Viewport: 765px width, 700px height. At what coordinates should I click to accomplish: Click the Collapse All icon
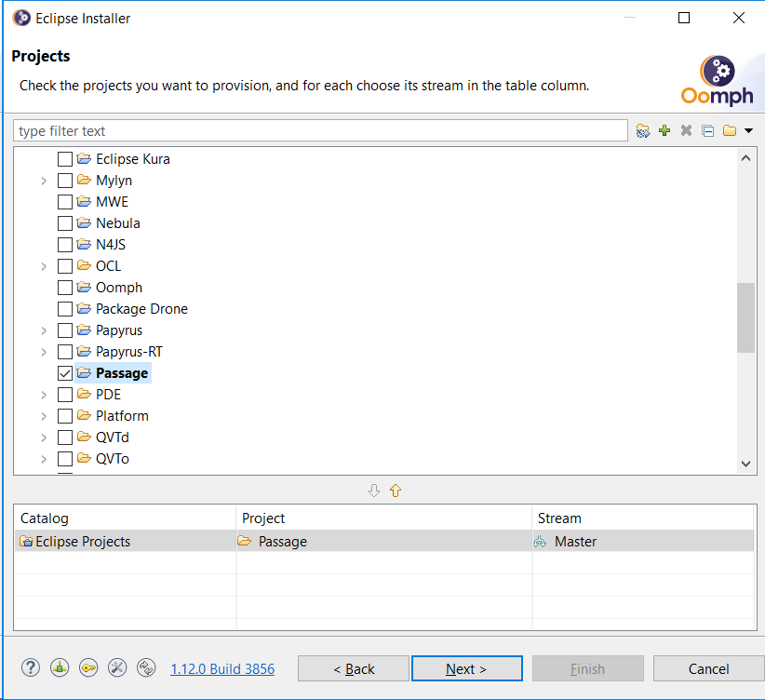click(x=707, y=131)
